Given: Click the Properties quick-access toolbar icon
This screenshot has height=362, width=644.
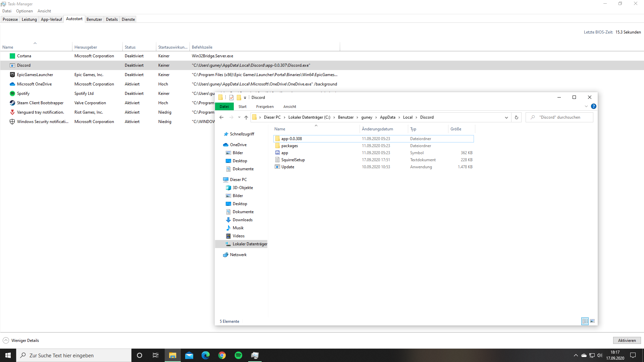Looking at the screenshot, I should click(231, 98).
